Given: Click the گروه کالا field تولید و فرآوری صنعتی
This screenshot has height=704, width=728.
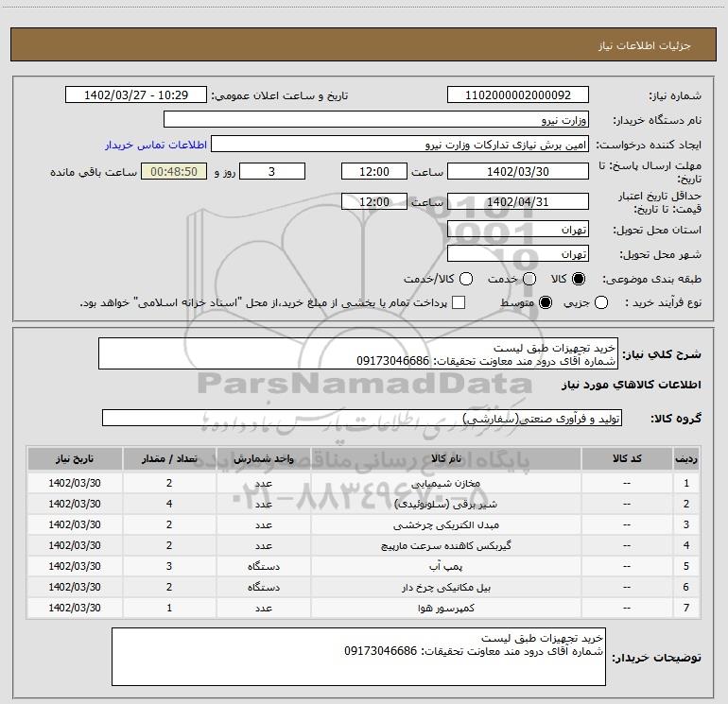Looking at the screenshot, I should click(362, 418).
